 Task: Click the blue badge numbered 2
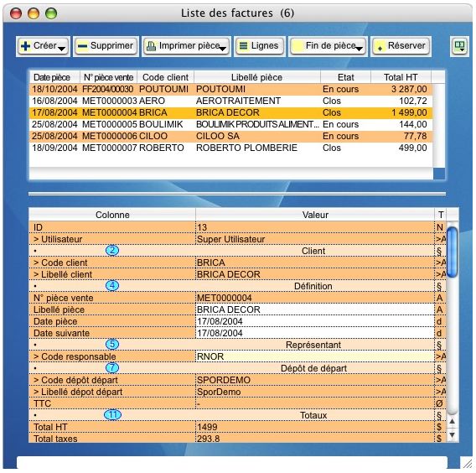[112, 251]
